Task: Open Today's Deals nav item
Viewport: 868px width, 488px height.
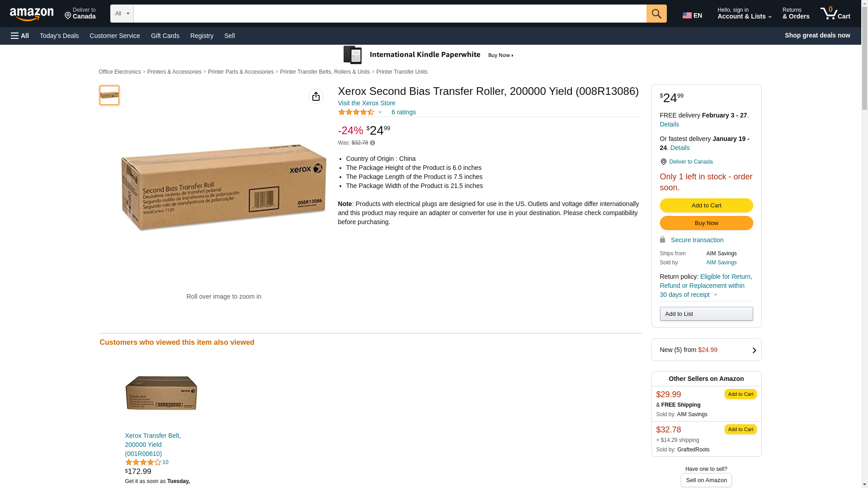Action: click(59, 36)
